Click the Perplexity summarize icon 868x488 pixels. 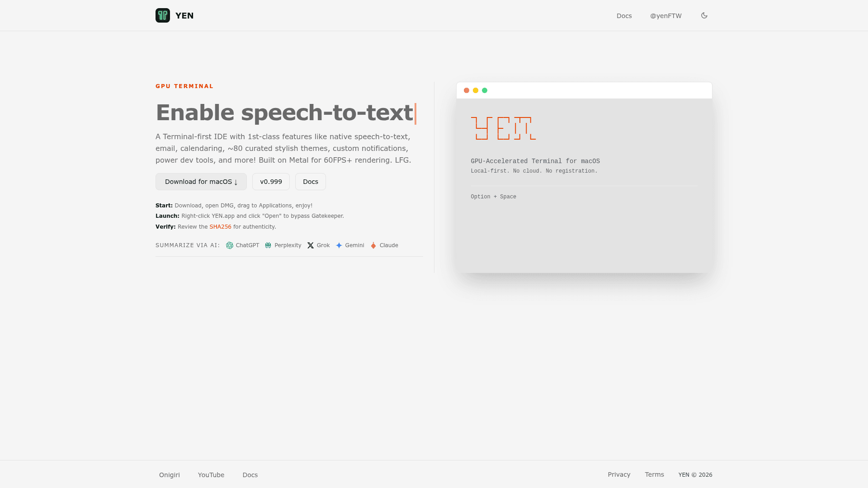tap(268, 245)
